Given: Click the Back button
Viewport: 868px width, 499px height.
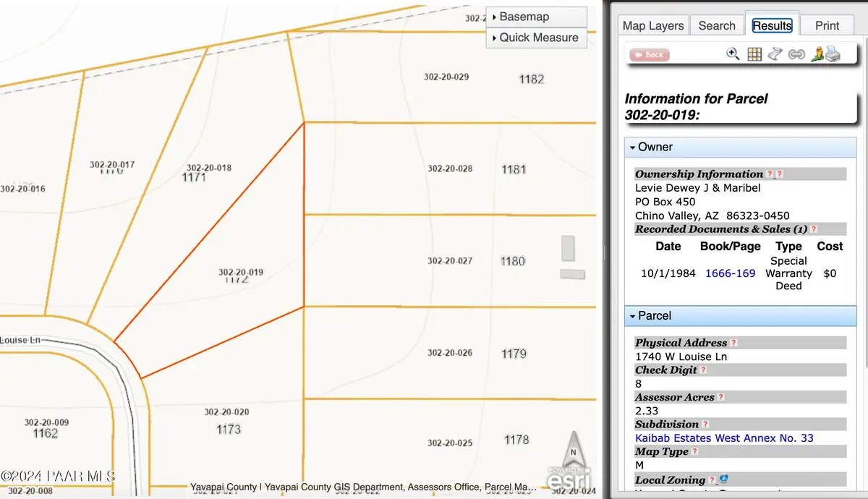Looking at the screenshot, I should pos(648,54).
